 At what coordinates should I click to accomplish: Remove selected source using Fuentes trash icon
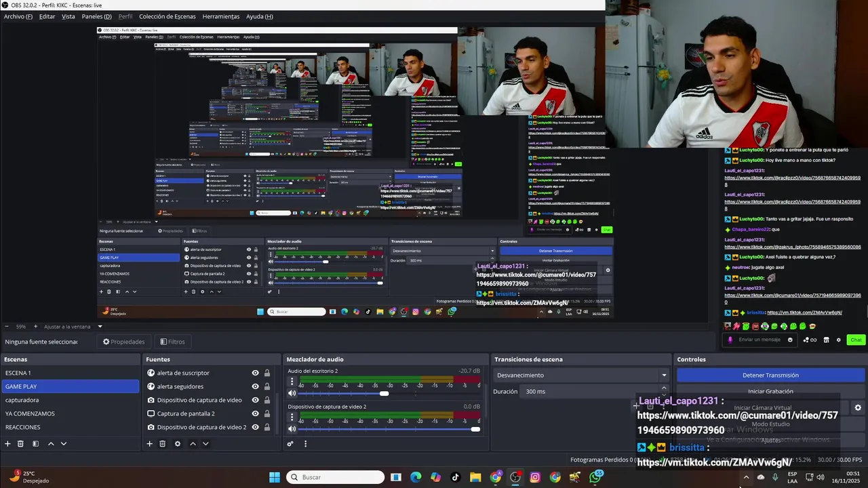point(162,444)
